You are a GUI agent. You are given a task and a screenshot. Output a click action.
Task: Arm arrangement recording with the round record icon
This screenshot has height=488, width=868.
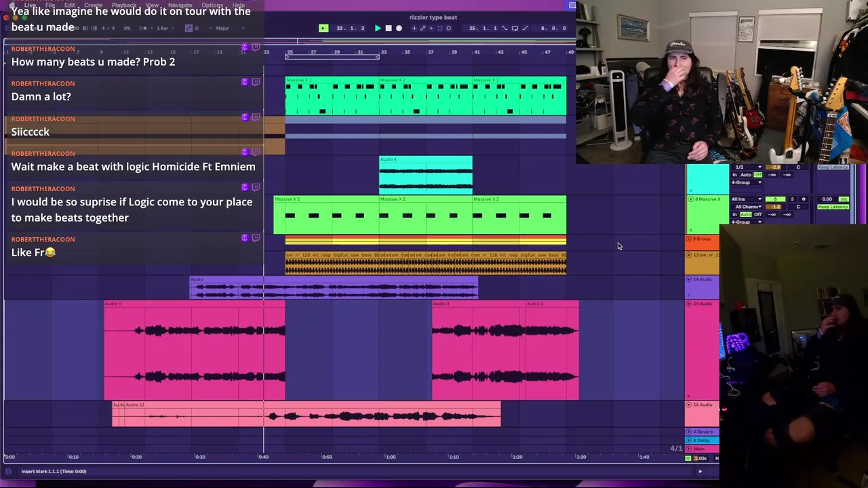tap(399, 28)
